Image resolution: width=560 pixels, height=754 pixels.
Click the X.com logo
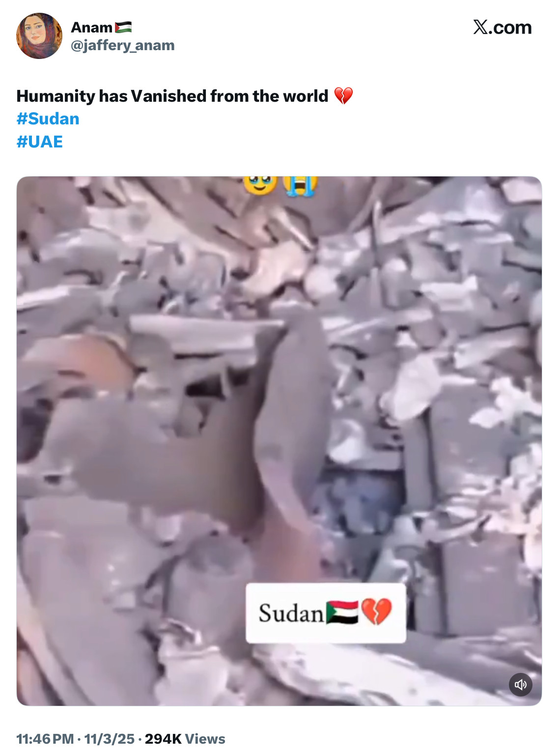pos(502,28)
